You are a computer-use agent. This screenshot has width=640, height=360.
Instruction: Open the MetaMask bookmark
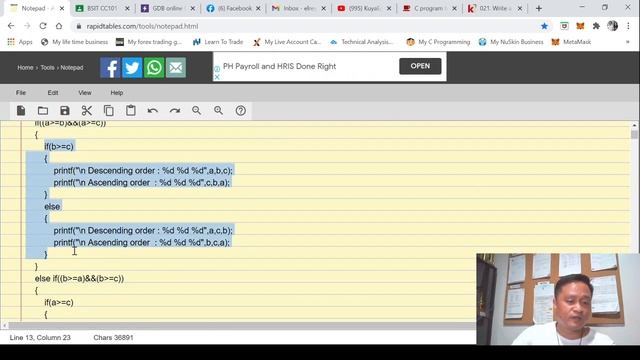click(x=571, y=42)
